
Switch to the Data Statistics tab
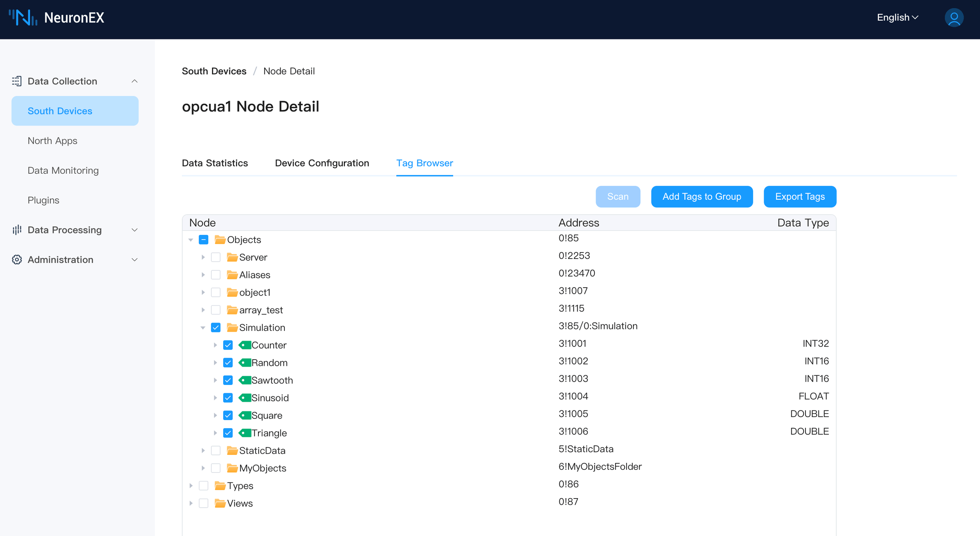click(x=215, y=163)
